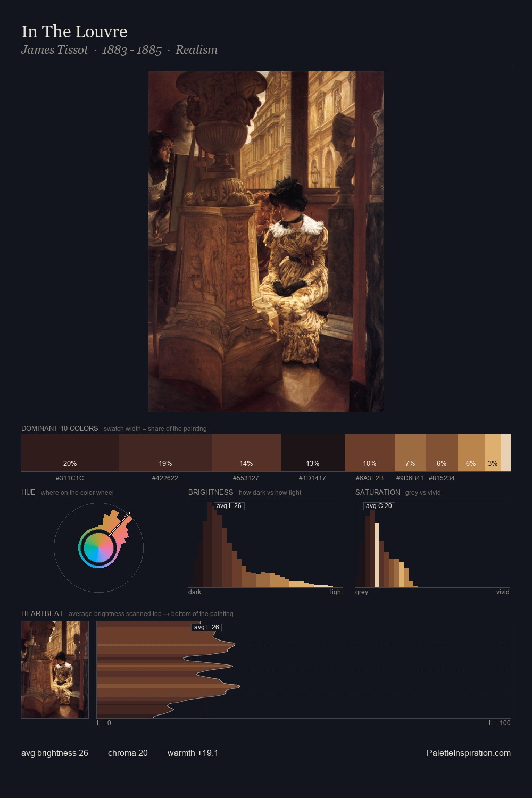Click the rainbow color wheel center

coord(98,548)
